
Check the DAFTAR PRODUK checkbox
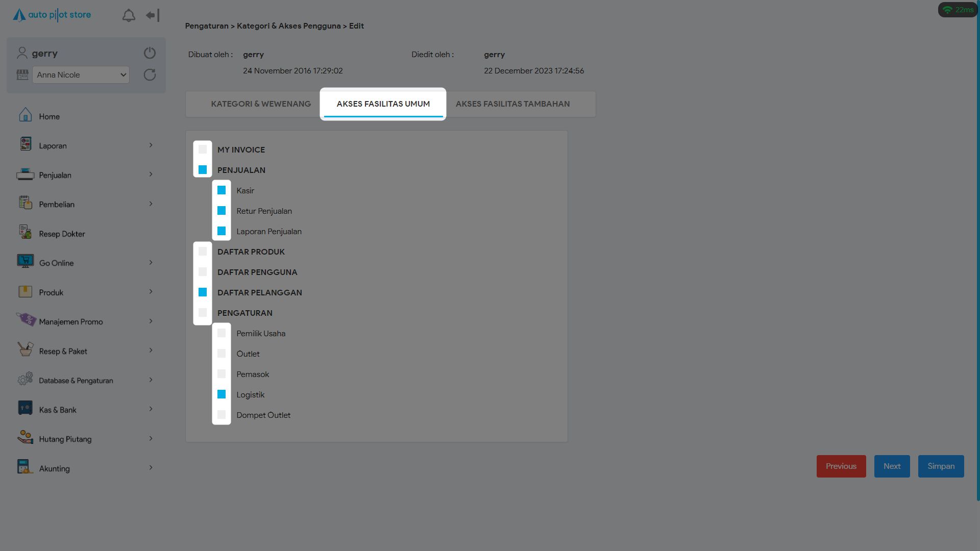tap(203, 252)
